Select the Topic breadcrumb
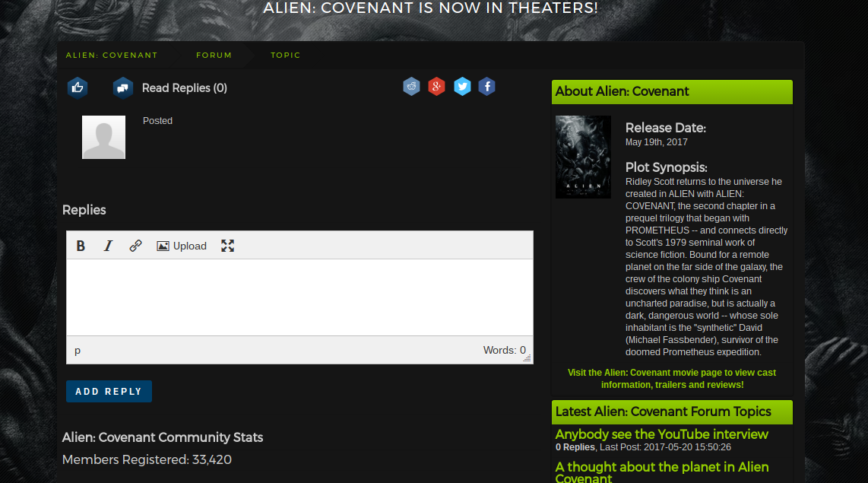This screenshot has width=868, height=483. click(285, 56)
